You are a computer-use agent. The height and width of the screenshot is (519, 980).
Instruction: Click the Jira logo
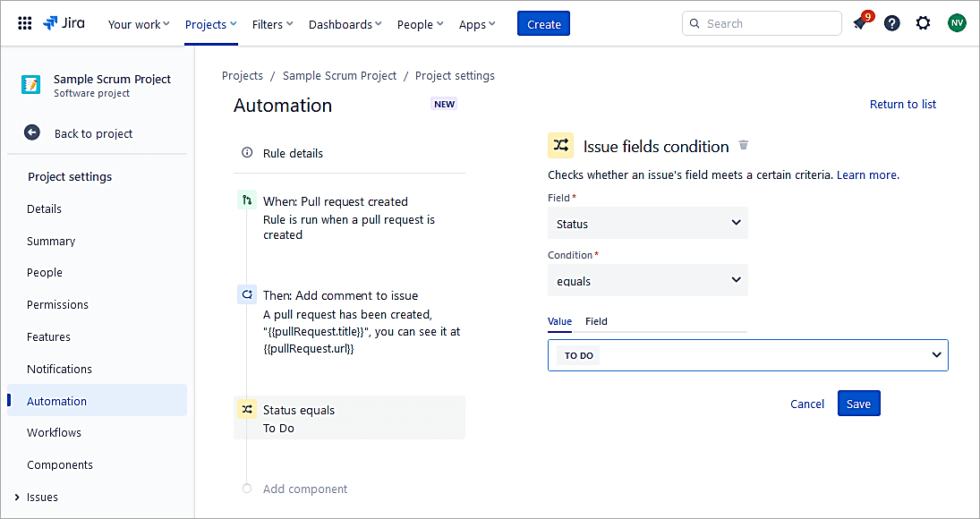pyautogui.click(x=64, y=23)
